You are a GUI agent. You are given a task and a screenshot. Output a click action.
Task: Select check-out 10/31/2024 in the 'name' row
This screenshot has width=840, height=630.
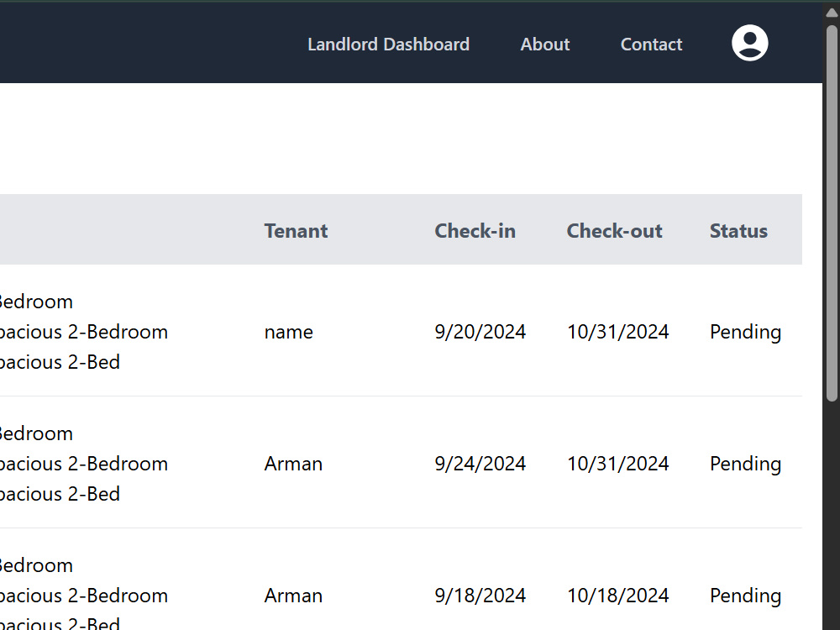617,332
